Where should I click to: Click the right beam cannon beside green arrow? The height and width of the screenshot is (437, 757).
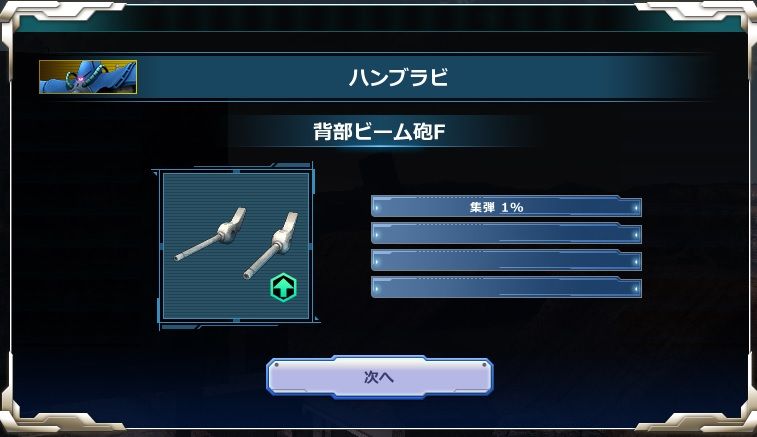(270, 245)
